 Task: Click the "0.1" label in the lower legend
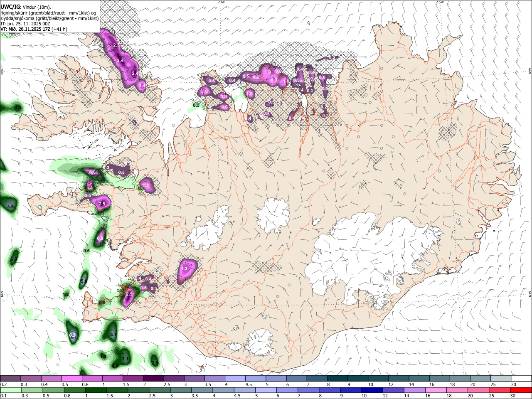[x=3, y=396]
